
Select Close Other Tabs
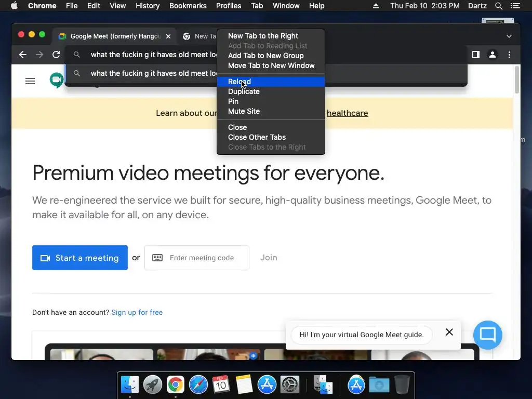271,137
